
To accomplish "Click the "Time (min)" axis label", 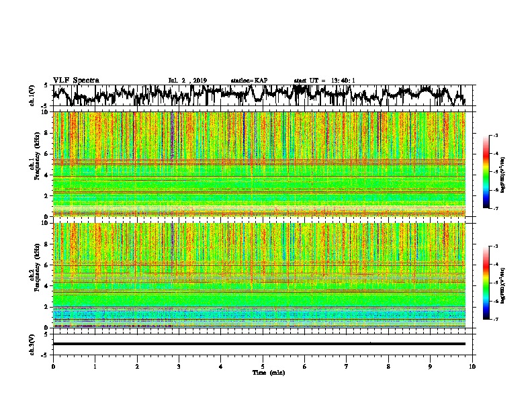I will point(269,373).
